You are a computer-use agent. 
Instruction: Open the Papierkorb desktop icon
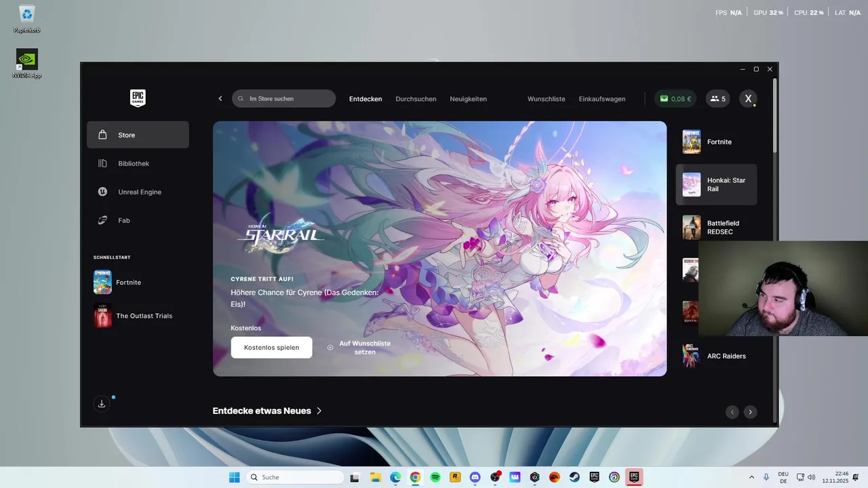click(x=27, y=18)
